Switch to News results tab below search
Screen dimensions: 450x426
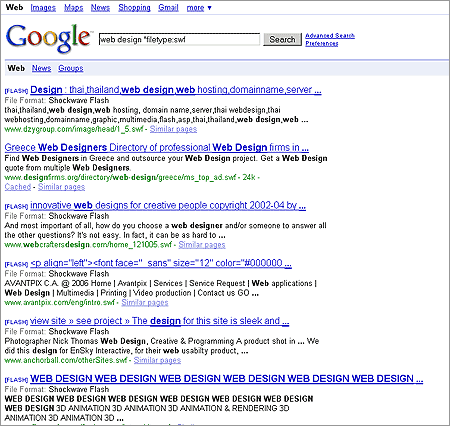click(x=41, y=68)
